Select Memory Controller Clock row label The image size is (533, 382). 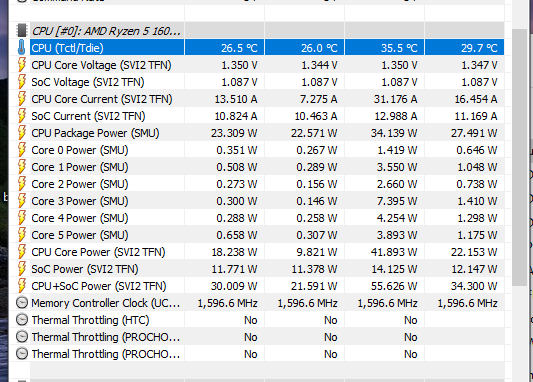click(106, 303)
